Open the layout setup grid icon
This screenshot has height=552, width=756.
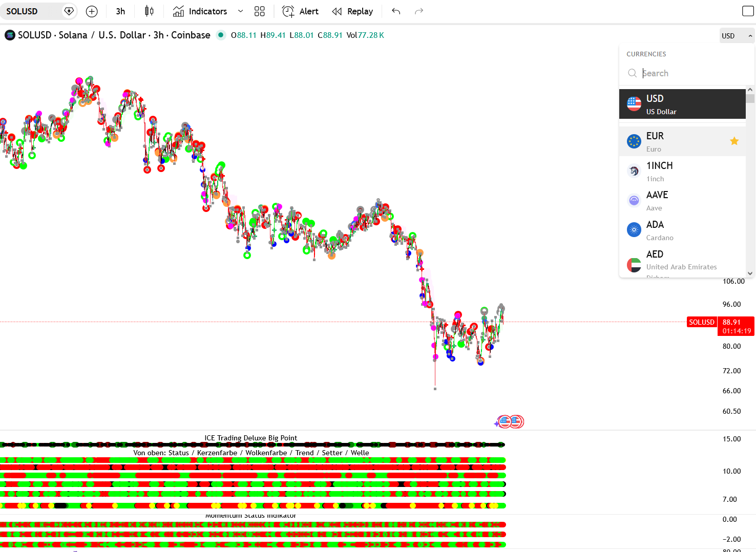pos(260,11)
